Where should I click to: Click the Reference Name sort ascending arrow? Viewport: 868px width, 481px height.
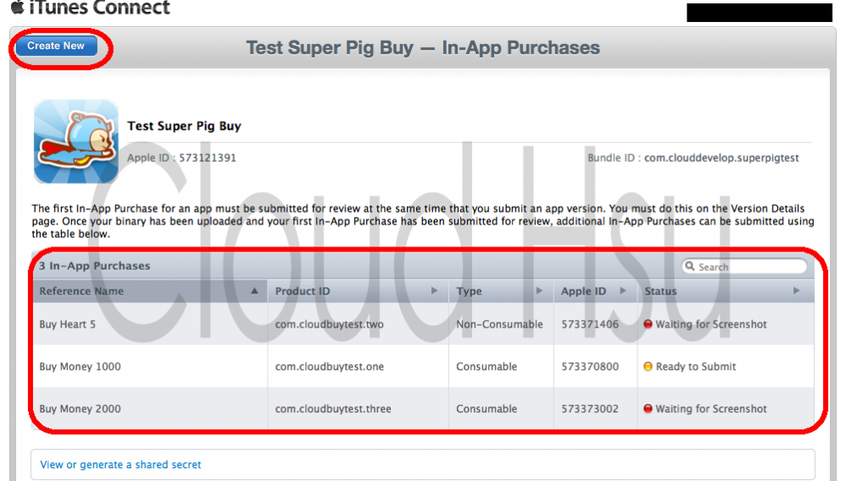pos(254,290)
